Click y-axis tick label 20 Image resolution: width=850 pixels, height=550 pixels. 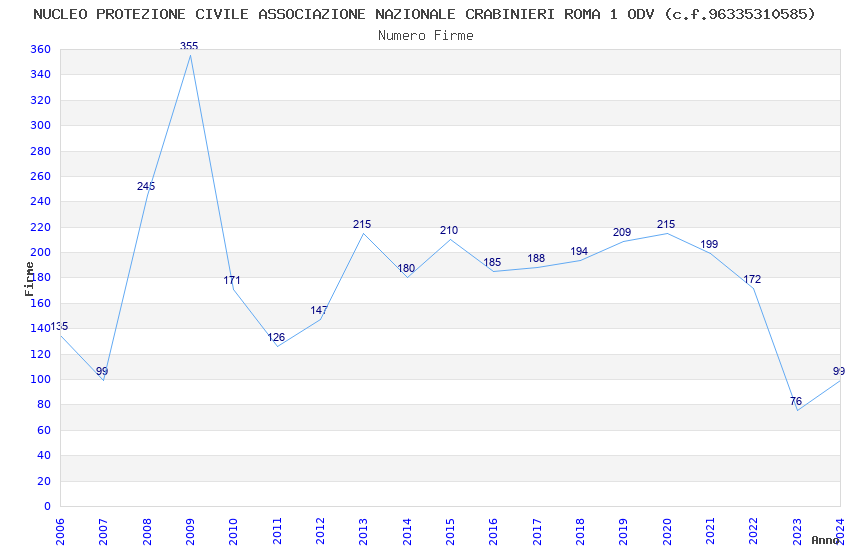tap(44, 481)
